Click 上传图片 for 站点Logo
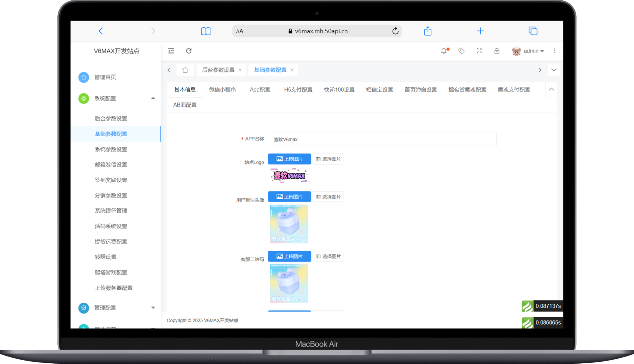The height and width of the screenshot is (364, 634). point(289,159)
